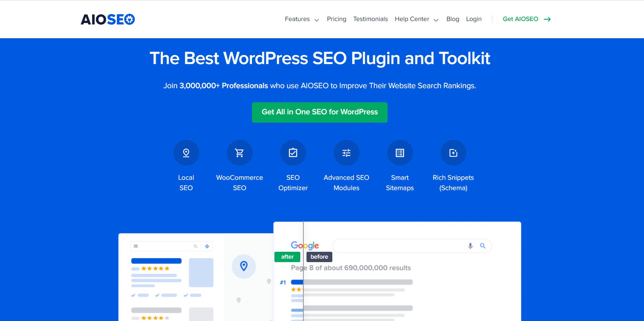This screenshot has width=644, height=321.
Task: Open the Help Center menu item
Action: (412, 19)
